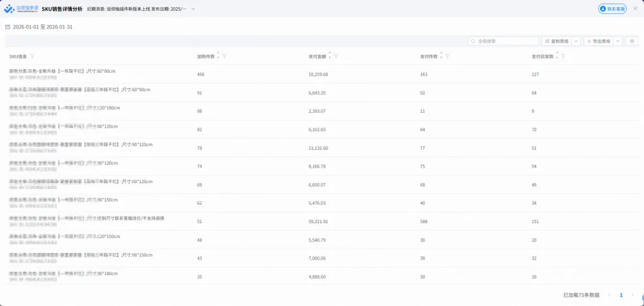Click the 支付金额 value 2,393.07
644x306 pixels.
point(317,112)
